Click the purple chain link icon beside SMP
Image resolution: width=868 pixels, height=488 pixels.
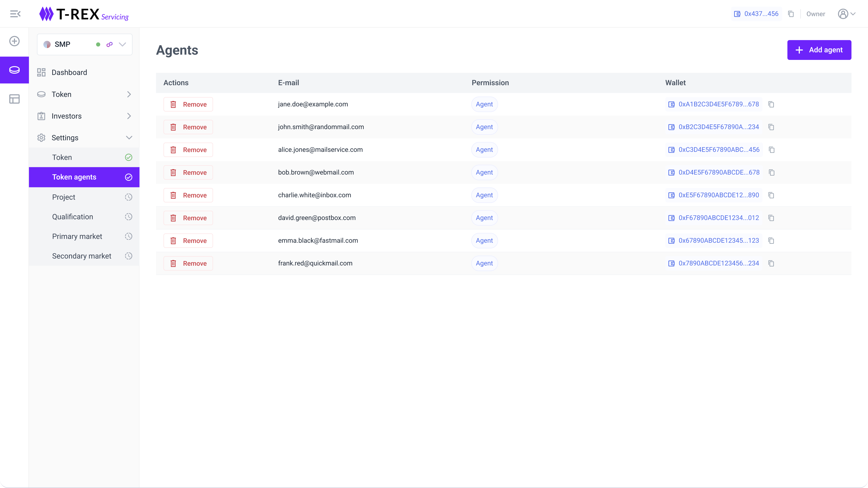[110, 44]
